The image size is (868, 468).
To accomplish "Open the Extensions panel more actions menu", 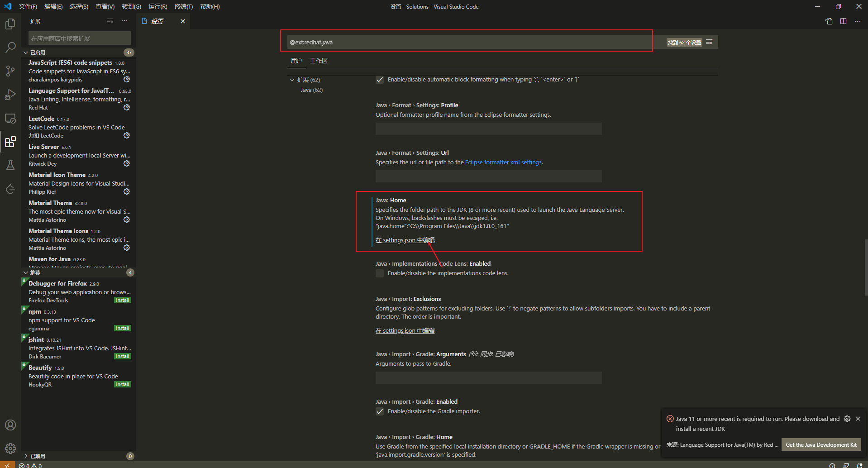I will (124, 21).
